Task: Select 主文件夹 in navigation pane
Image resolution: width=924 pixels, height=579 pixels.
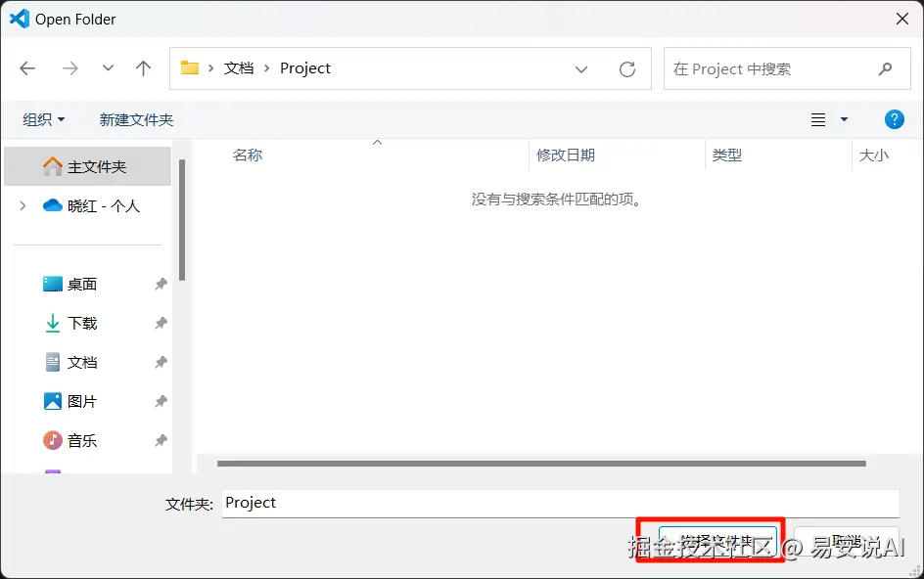Action: point(87,166)
